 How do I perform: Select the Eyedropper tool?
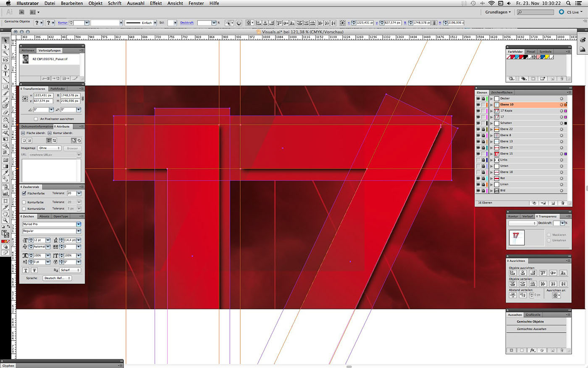(5, 172)
